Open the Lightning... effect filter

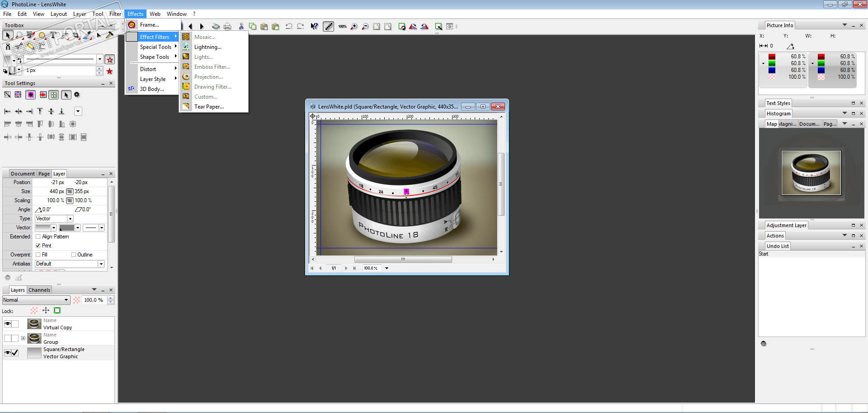click(x=208, y=47)
